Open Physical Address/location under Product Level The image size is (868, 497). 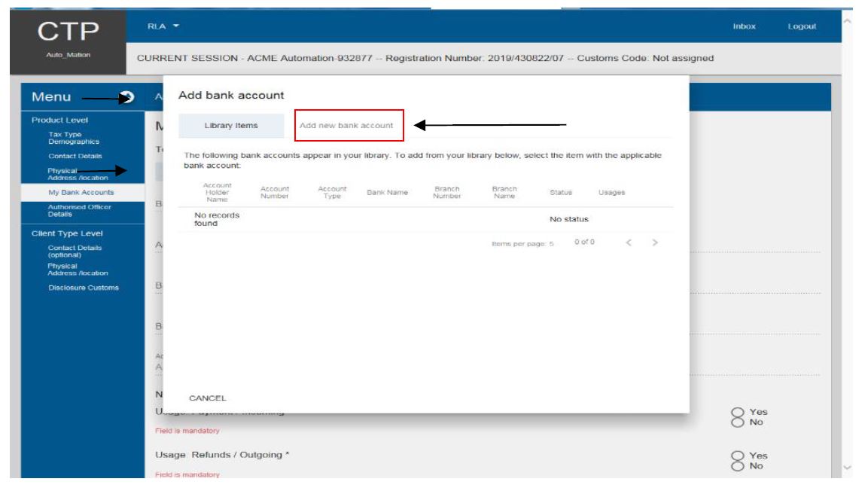point(78,175)
